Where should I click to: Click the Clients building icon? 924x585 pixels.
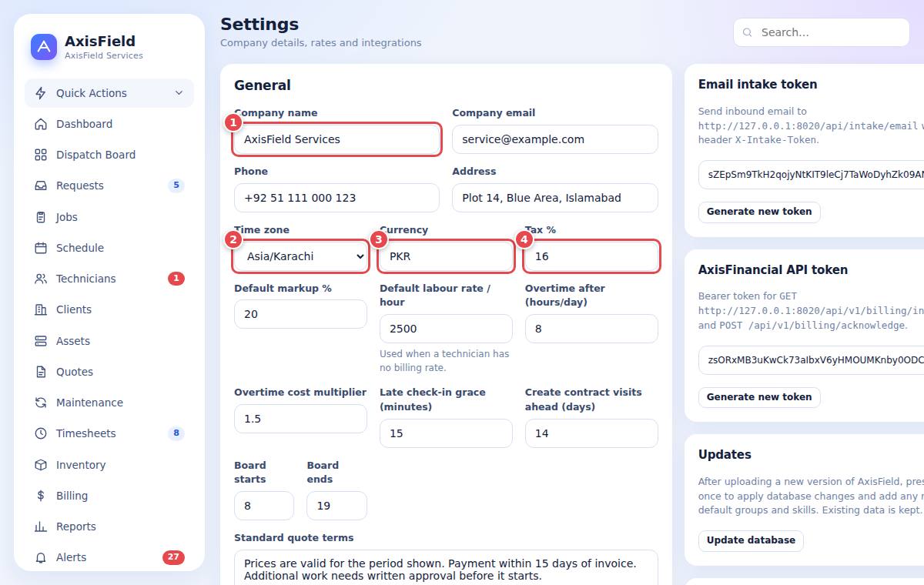(41, 309)
